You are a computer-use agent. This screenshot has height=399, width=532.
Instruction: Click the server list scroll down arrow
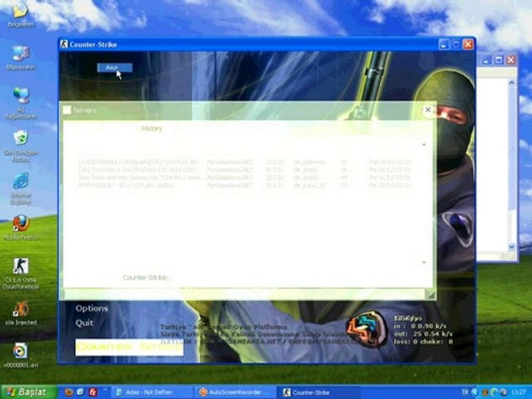coord(424,262)
